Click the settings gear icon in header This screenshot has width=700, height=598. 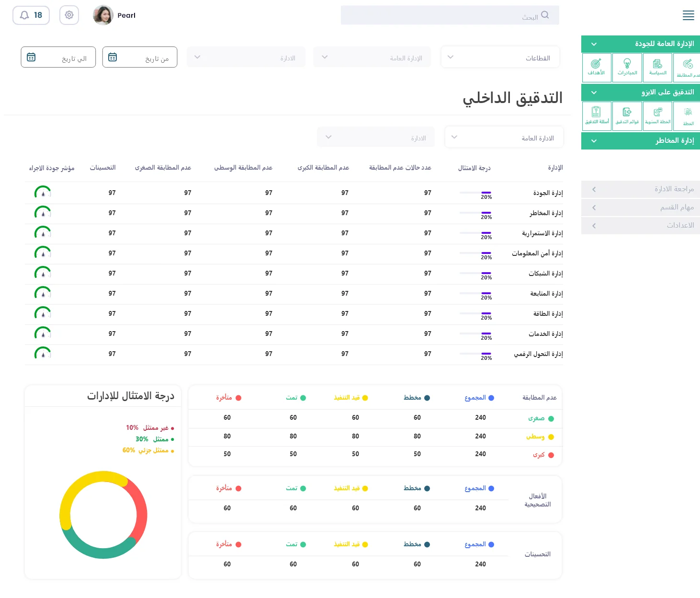(69, 15)
